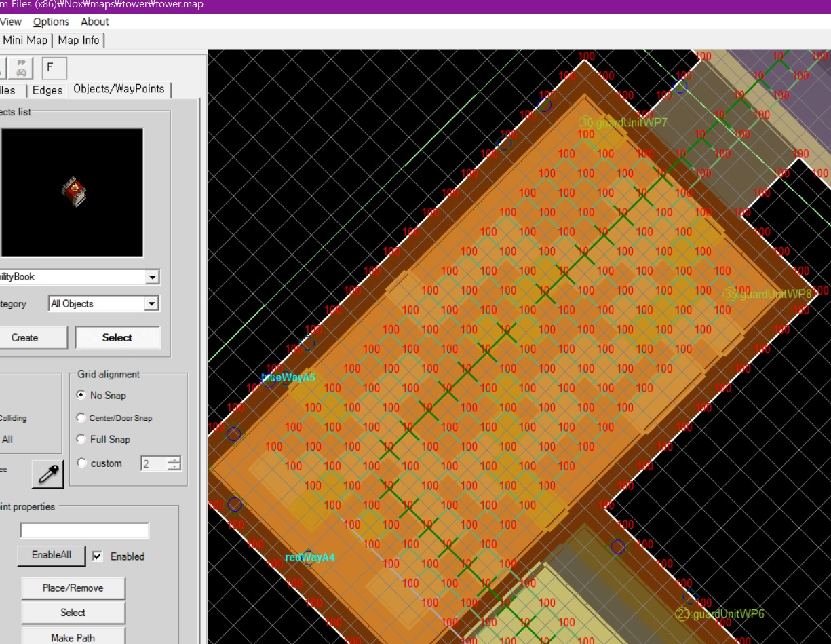
Task: Select the guardUnitWP8 waypoint marker
Action: tap(729, 294)
